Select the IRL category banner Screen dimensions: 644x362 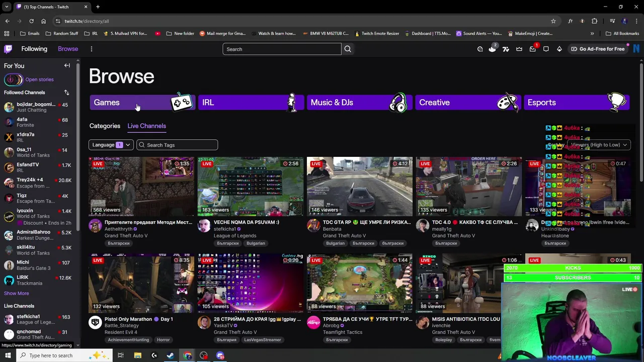point(251,102)
